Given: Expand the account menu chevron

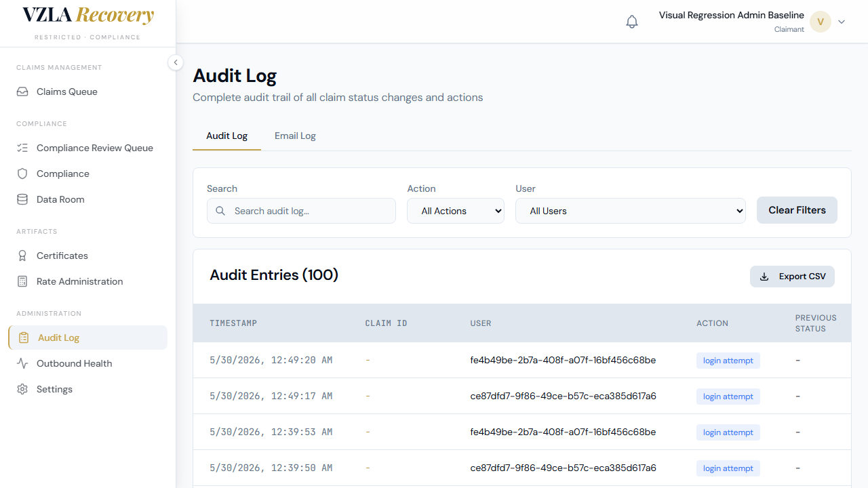Looking at the screenshot, I should (x=842, y=22).
